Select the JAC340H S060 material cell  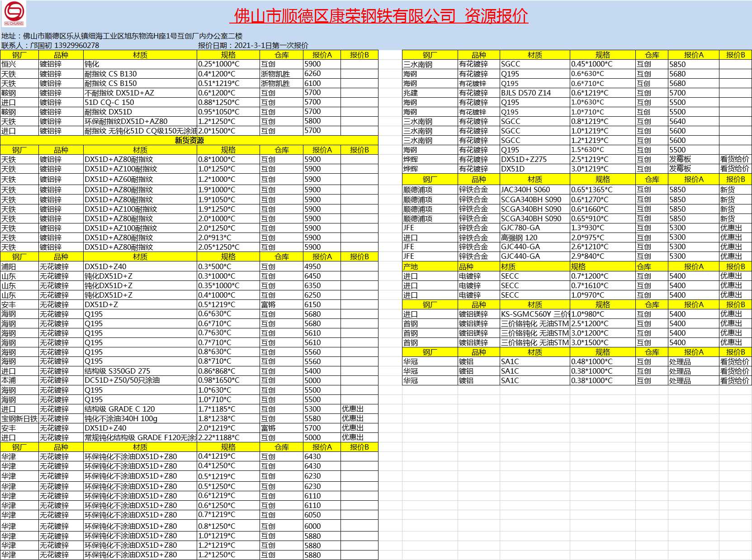[x=535, y=190]
